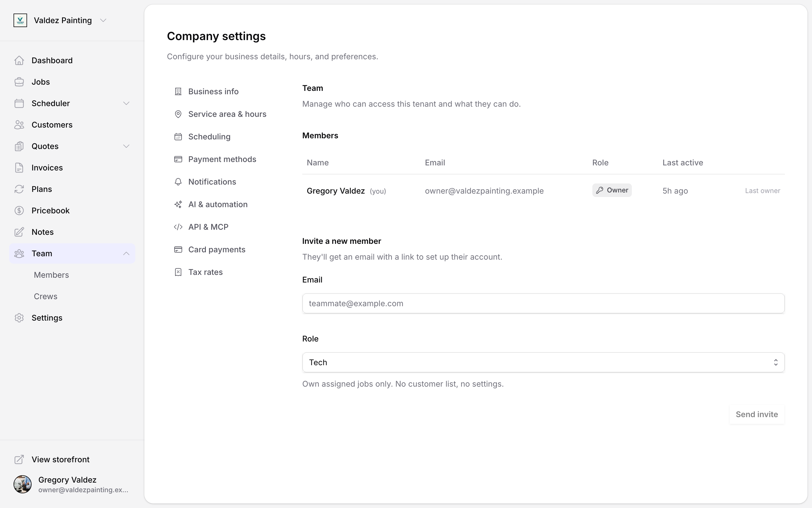
Task: Open Jobs from the sidebar
Action: coord(72,82)
